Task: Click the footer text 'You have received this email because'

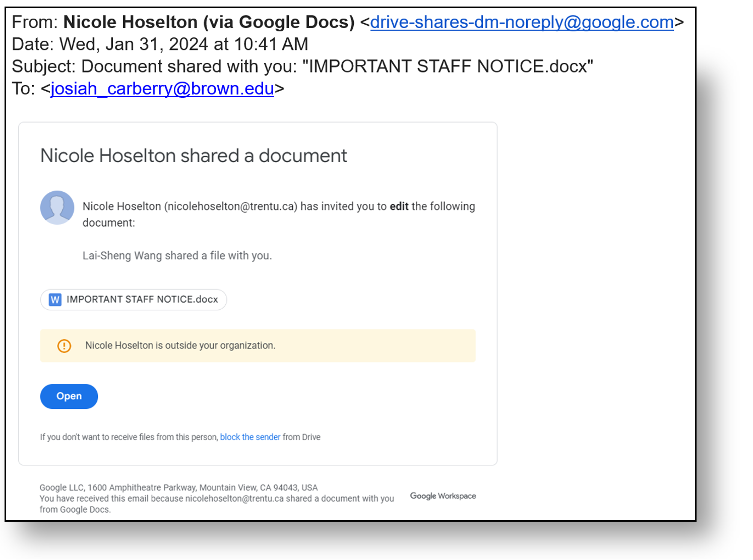Action: pyautogui.click(x=111, y=499)
